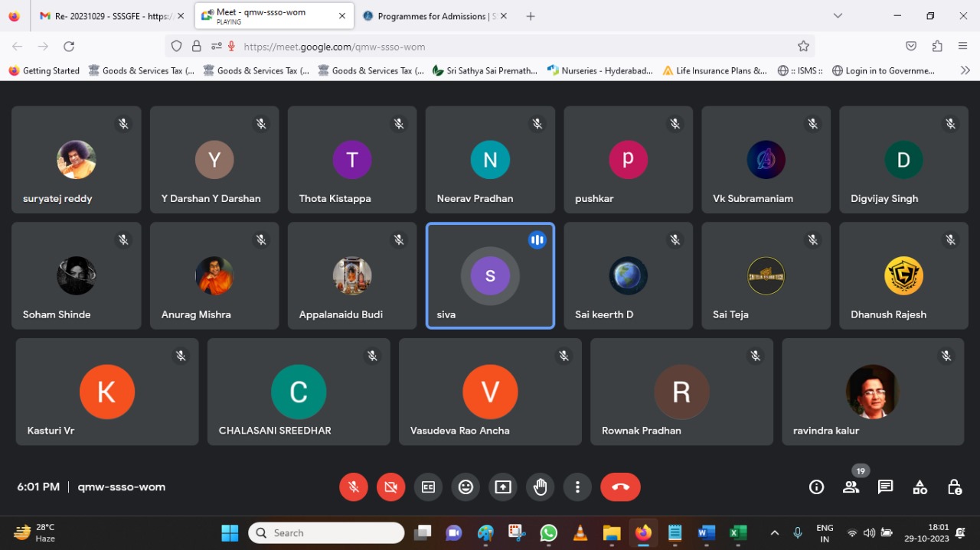Open the more options three-dot menu

pyautogui.click(x=577, y=487)
